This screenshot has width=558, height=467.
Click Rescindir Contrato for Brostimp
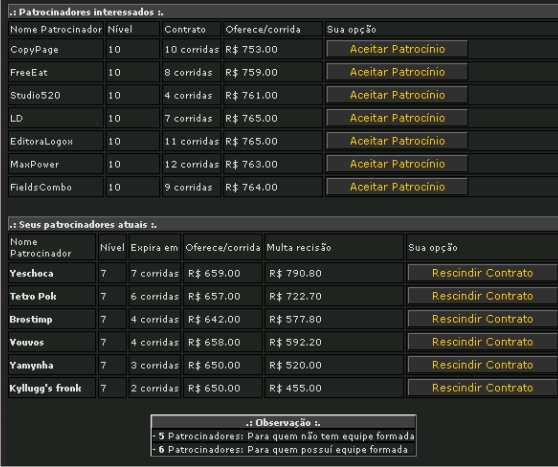482,319
